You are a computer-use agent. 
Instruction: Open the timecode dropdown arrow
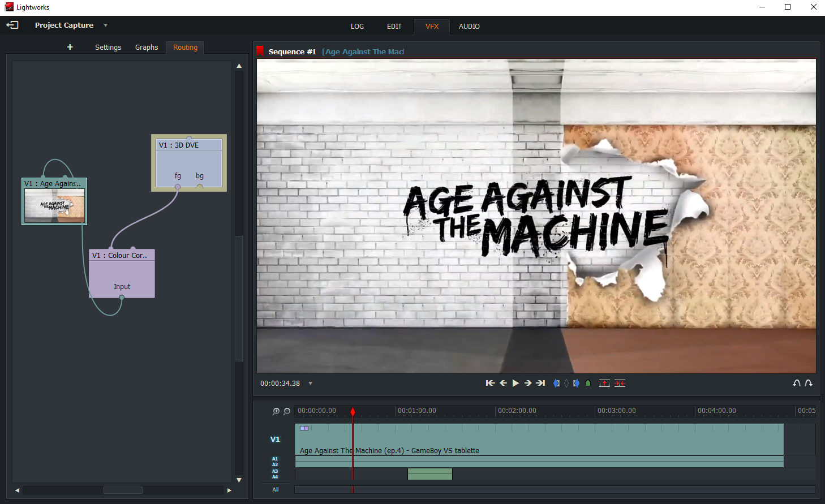pyautogui.click(x=310, y=384)
